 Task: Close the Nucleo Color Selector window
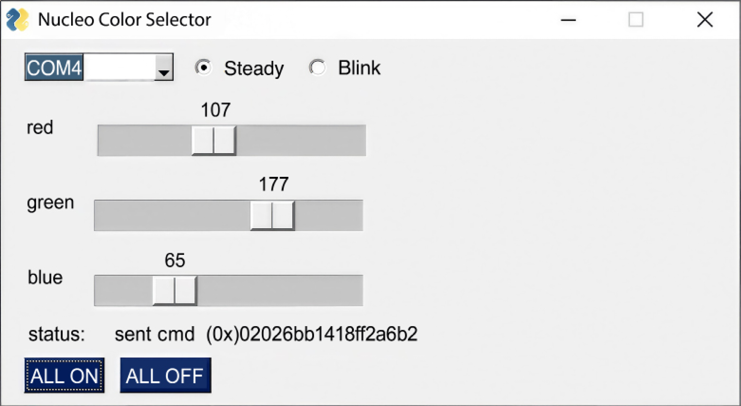tap(705, 20)
